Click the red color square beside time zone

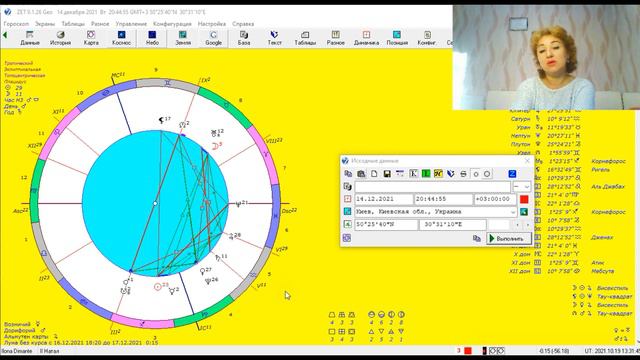coord(524,199)
